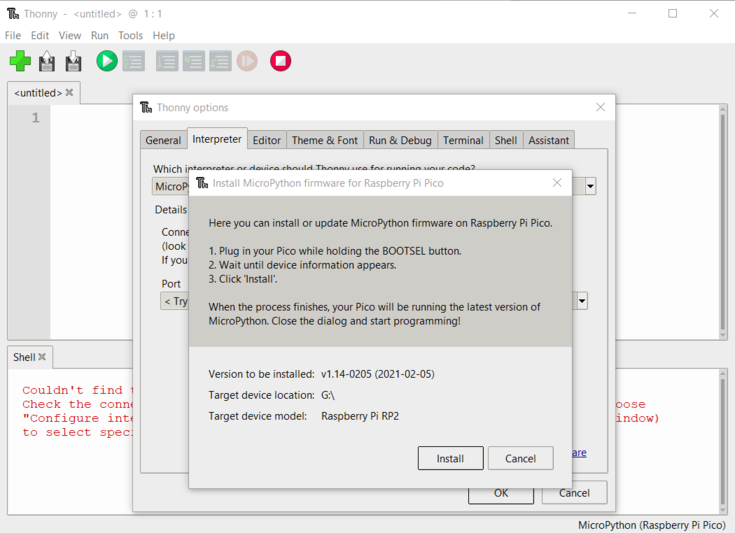Click the Shell panel vertical scrollbar
The image size is (735, 533).
(x=723, y=442)
